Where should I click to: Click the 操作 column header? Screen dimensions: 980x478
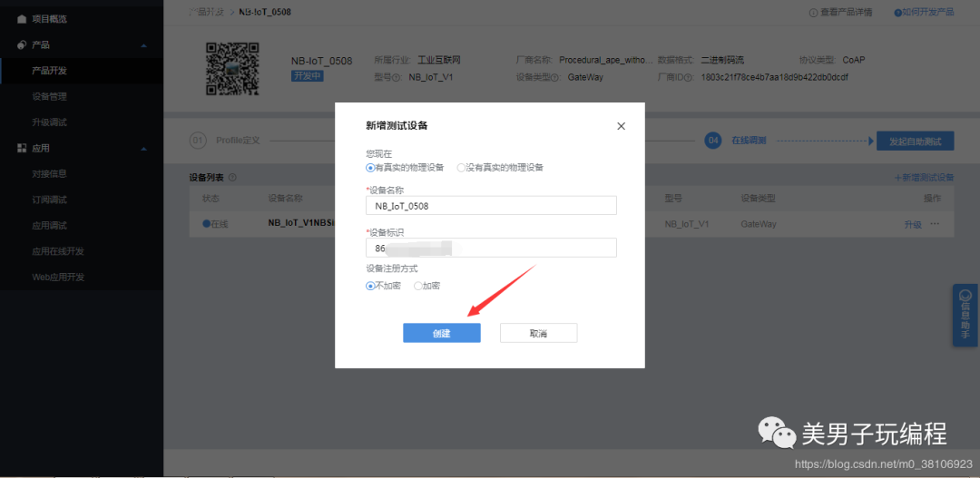point(932,199)
